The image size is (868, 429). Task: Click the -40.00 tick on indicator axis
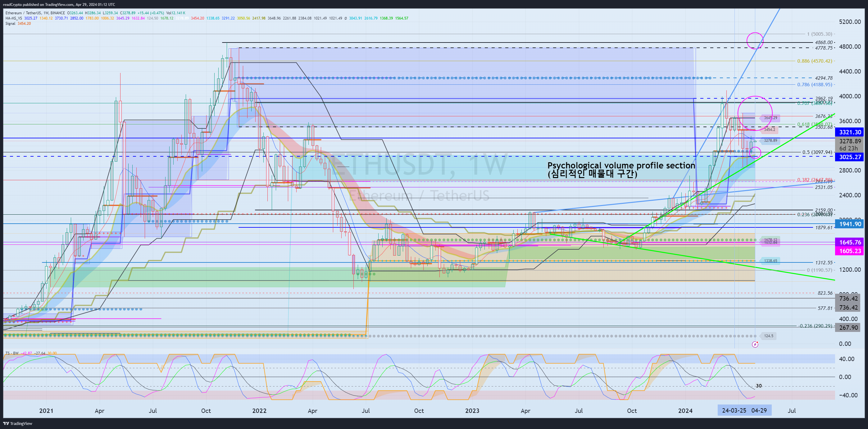tap(848, 395)
